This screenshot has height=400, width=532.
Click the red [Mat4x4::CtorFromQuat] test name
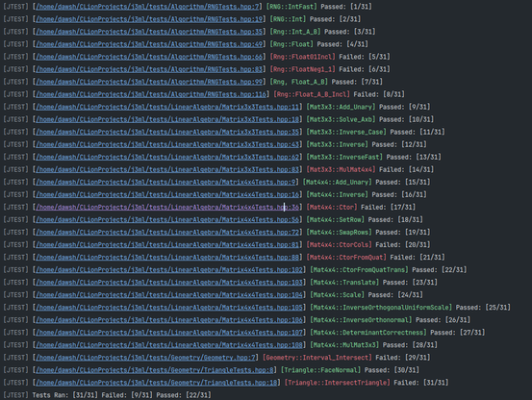pyautogui.click(x=346, y=258)
